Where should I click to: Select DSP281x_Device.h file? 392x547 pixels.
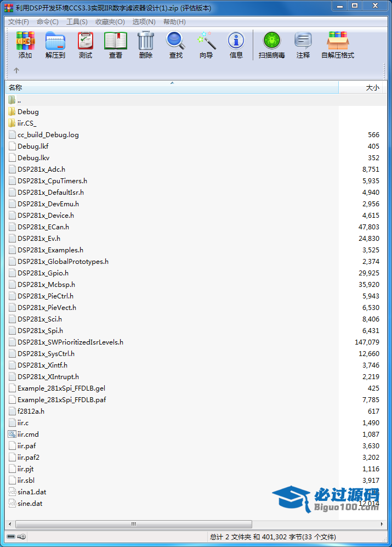point(41,215)
